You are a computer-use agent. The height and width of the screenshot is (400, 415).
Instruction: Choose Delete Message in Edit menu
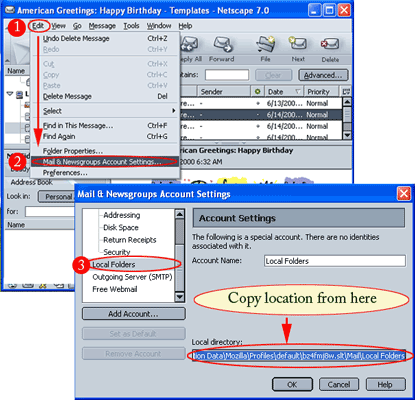coord(105,96)
